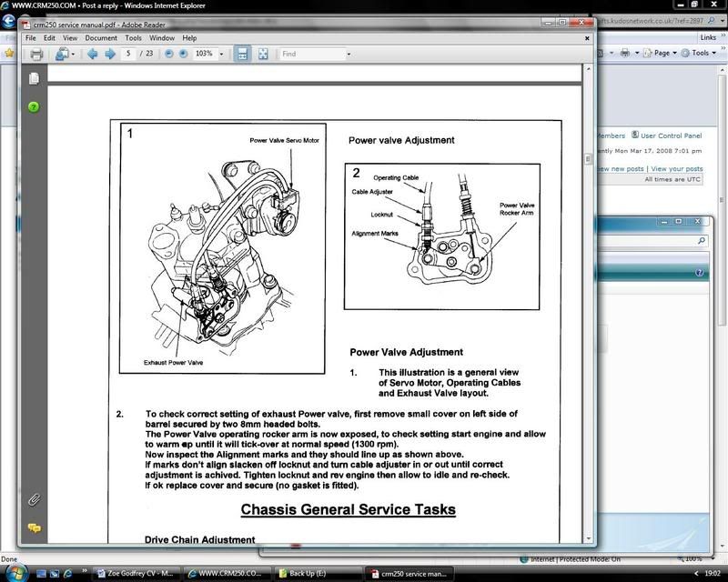Open the Help menu in Adobe Reader
Screen dimensions: 728x582
pyautogui.click(x=189, y=38)
